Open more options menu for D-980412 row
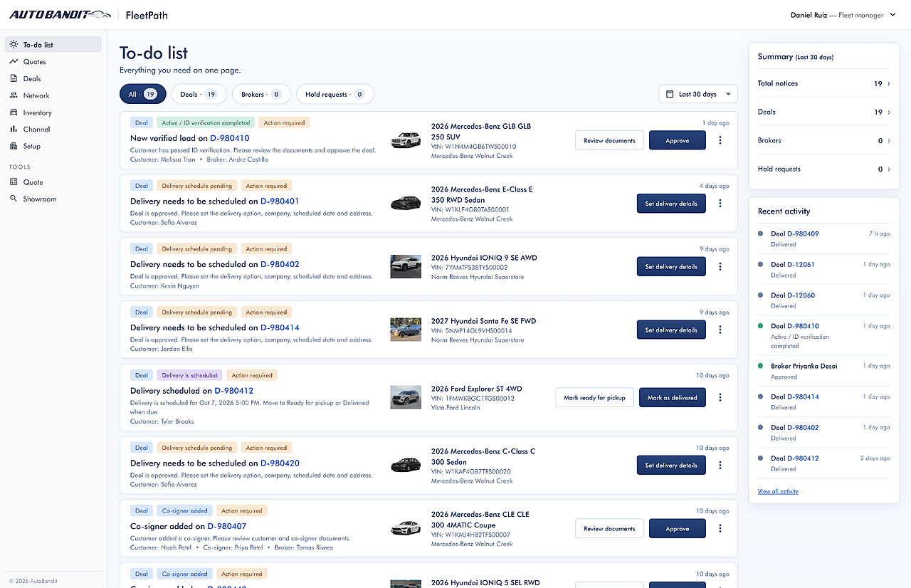The image size is (911, 588). tap(720, 398)
